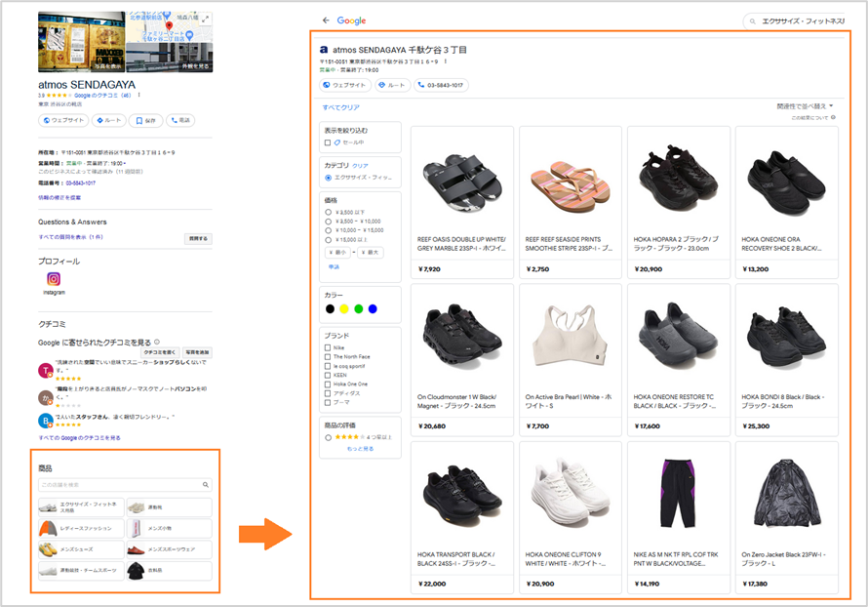Check the アディダス brand checkbox
Screen dimensions: 868x607
click(328, 393)
